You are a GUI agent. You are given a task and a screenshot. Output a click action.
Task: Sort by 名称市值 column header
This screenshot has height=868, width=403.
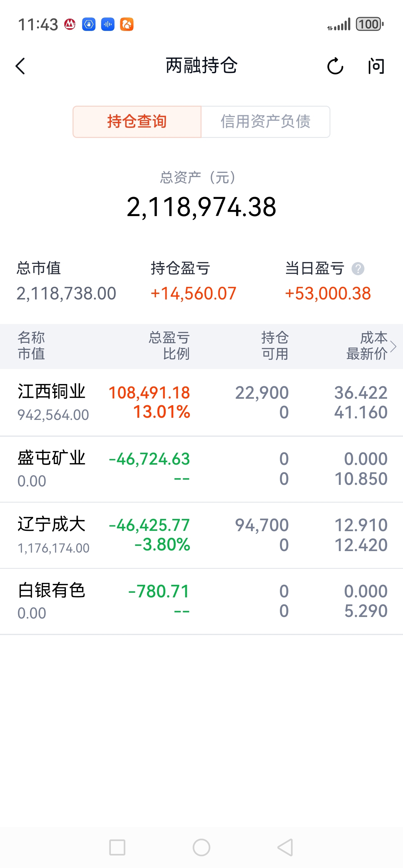[31, 346]
